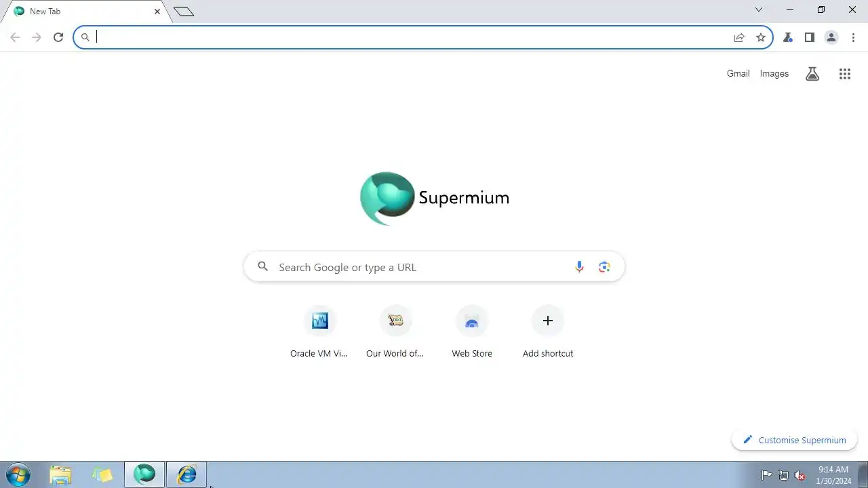Open the Google apps grid
The width and height of the screenshot is (868, 488).
(845, 74)
